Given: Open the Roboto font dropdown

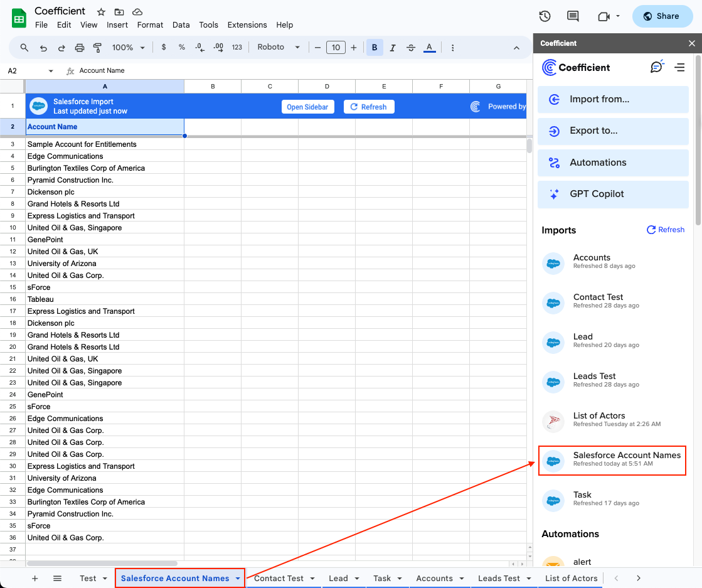Looking at the screenshot, I should tap(278, 47).
